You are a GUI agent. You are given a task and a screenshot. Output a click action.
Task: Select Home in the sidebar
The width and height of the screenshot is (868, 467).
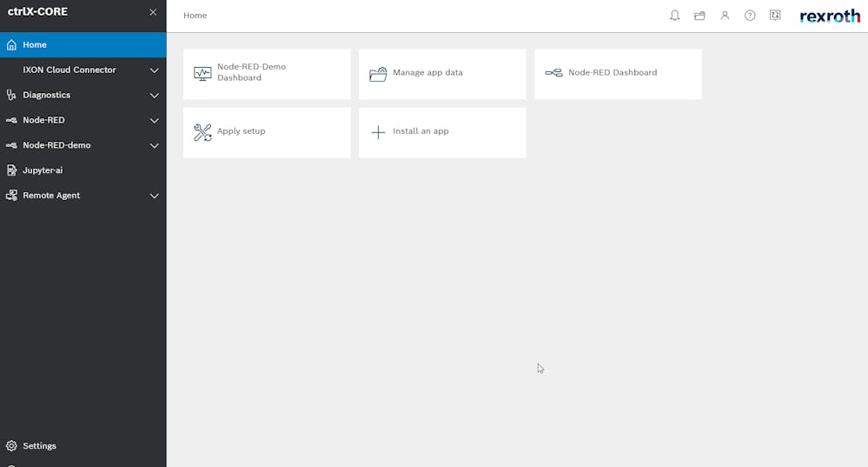[83, 45]
